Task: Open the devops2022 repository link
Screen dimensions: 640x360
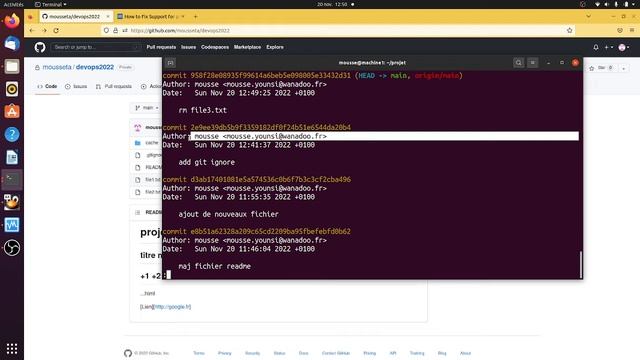Action: click(x=95, y=67)
